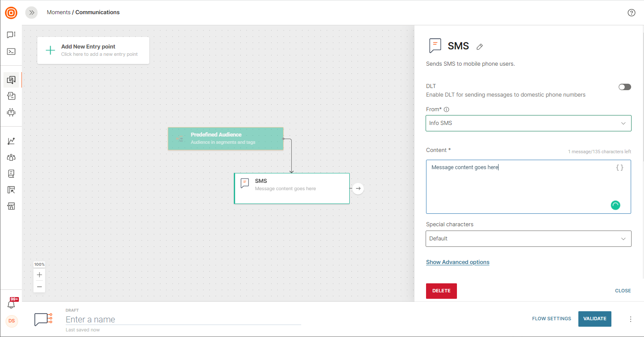
Task: Click the pencil edit icon beside SMS title
Action: pyautogui.click(x=480, y=46)
